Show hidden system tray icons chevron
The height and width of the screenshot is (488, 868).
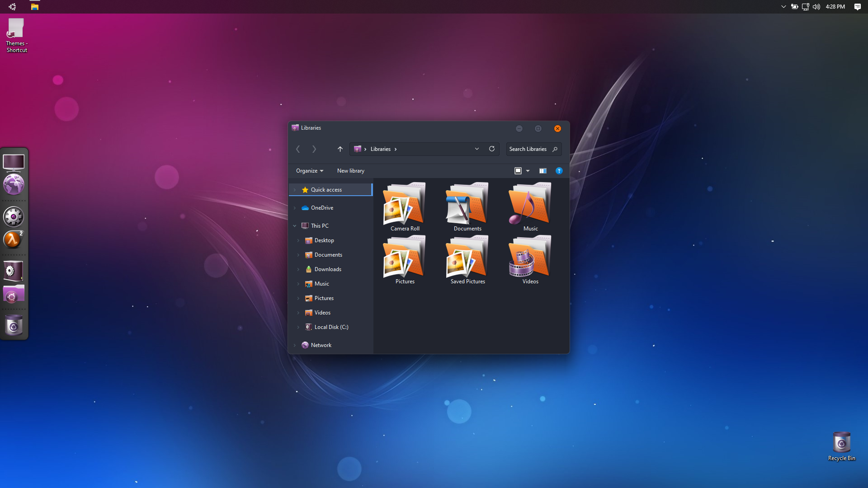click(x=783, y=7)
